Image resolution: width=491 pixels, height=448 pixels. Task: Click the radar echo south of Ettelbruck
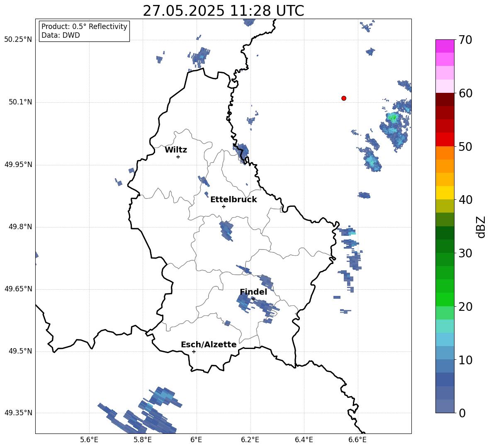point(226,230)
